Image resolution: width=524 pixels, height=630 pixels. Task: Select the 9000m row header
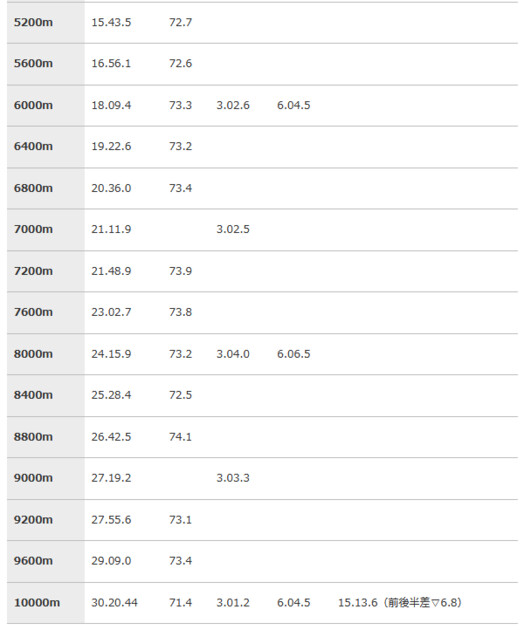(45, 479)
